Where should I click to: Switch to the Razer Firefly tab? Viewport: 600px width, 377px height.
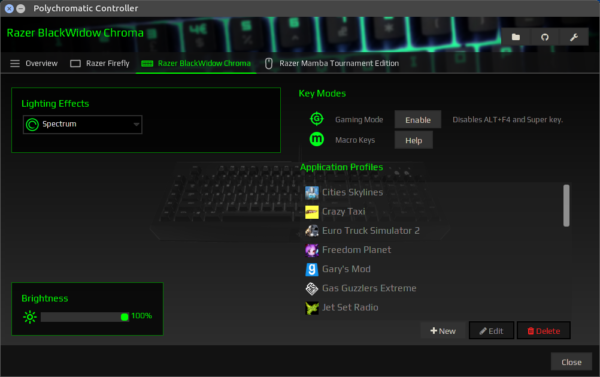100,64
